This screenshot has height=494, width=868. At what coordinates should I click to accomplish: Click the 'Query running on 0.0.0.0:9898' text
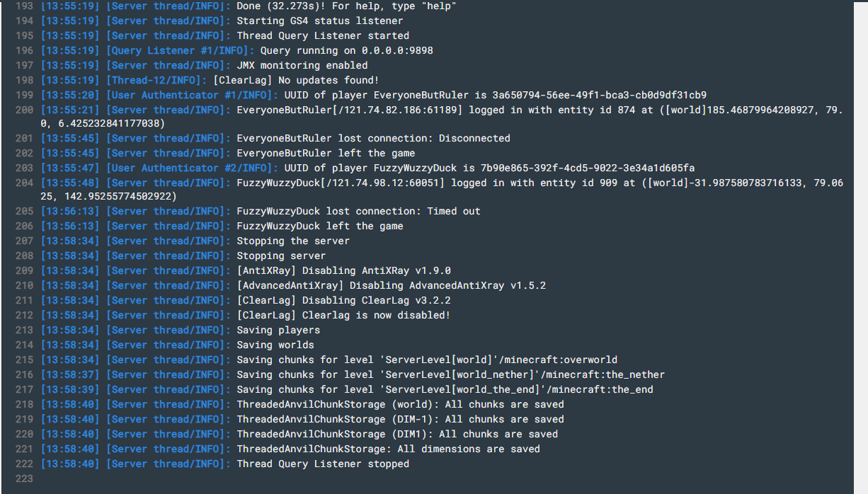pos(347,50)
